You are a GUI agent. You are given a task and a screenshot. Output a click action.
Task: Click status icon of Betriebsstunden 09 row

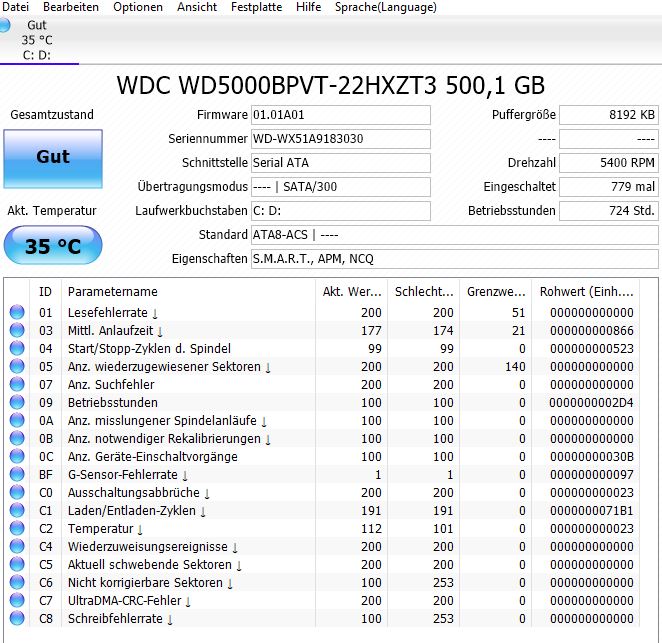coord(17,402)
